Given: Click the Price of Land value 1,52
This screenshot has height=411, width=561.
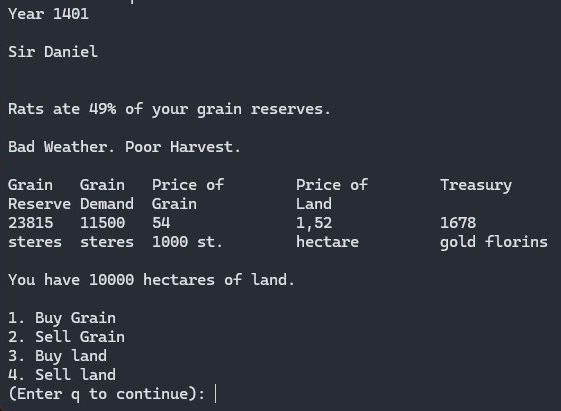Looking at the screenshot, I should click(314, 223).
